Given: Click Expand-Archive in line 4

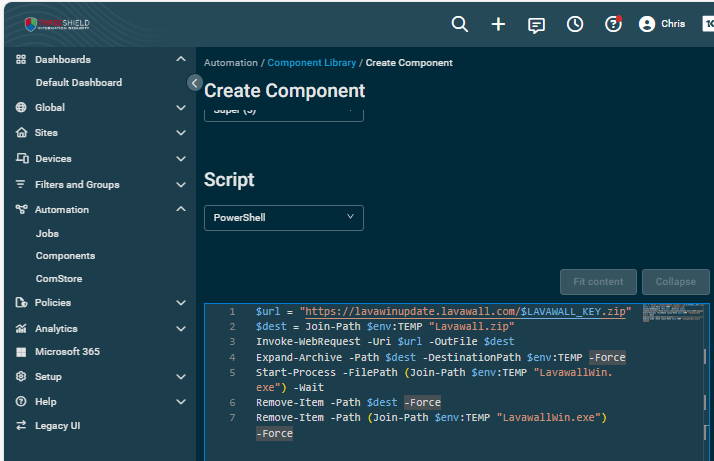Looking at the screenshot, I should (299, 358).
